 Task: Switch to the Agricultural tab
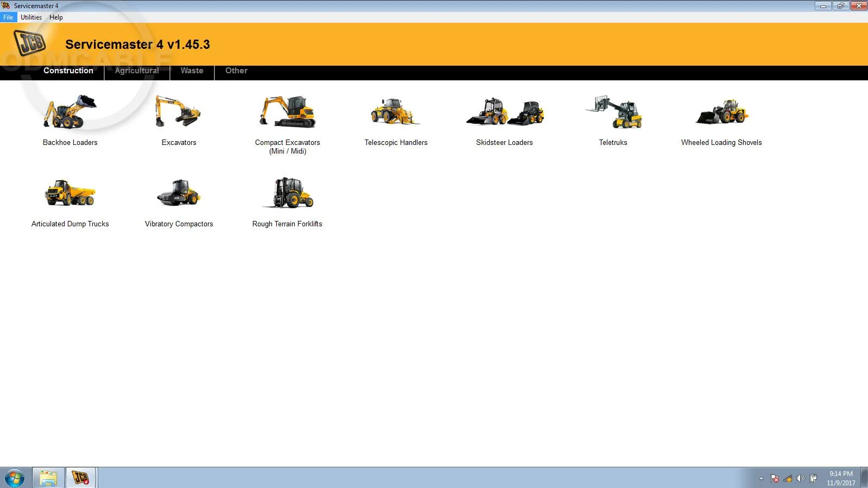(x=137, y=71)
